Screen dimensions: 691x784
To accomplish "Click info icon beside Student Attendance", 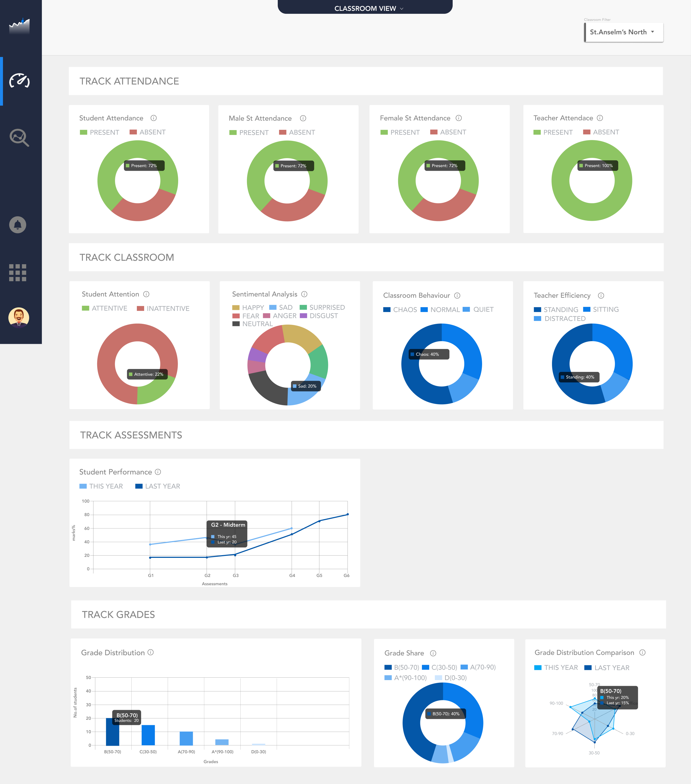I will point(154,118).
